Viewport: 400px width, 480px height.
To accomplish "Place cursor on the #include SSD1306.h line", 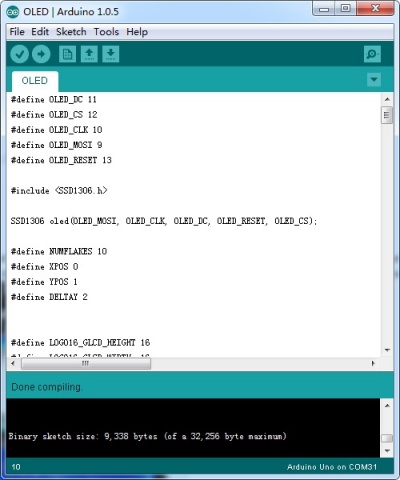I will pos(59,191).
